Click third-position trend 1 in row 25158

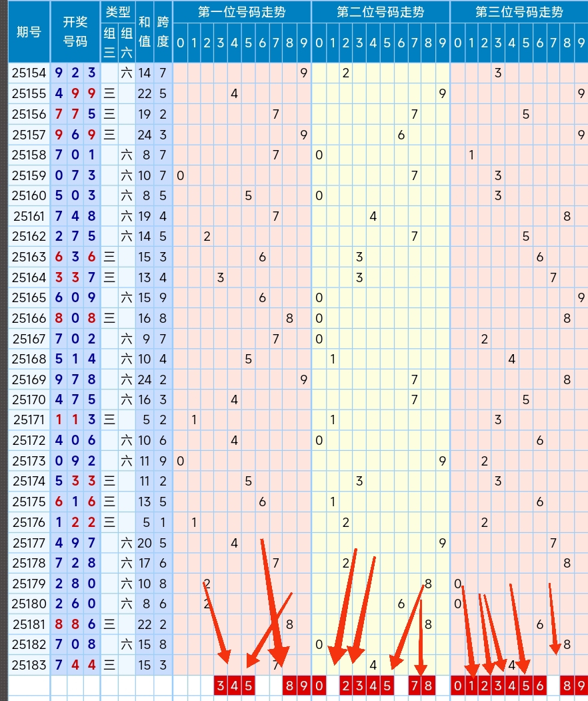pyautogui.click(x=471, y=155)
